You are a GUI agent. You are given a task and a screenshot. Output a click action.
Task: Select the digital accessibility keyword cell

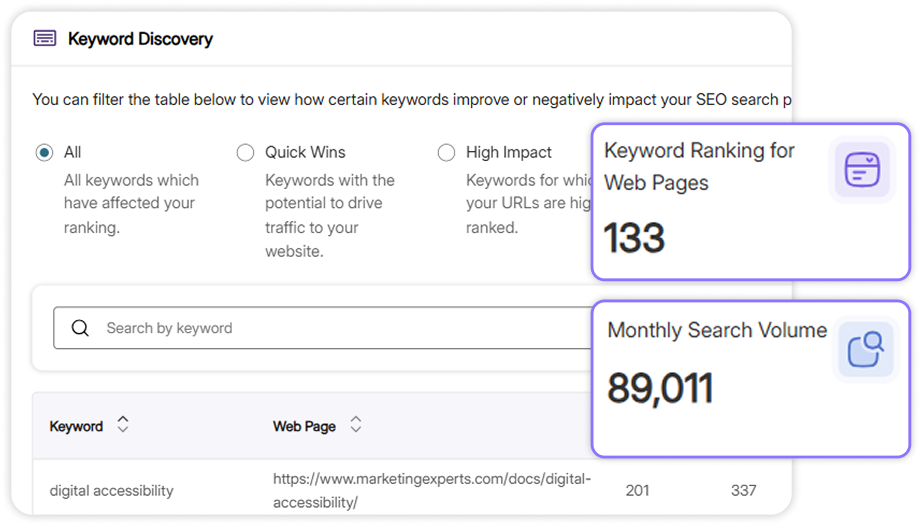[x=111, y=490]
